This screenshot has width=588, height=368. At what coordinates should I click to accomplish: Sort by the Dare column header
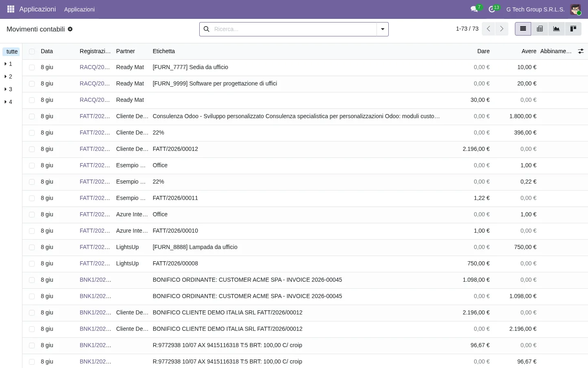[x=483, y=51]
